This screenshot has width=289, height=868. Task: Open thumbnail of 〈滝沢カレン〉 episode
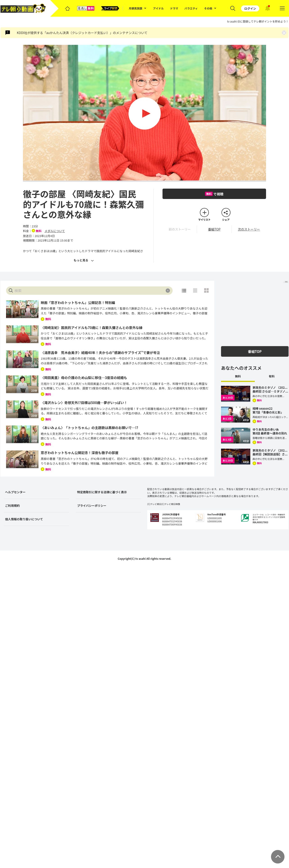coord(22,409)
